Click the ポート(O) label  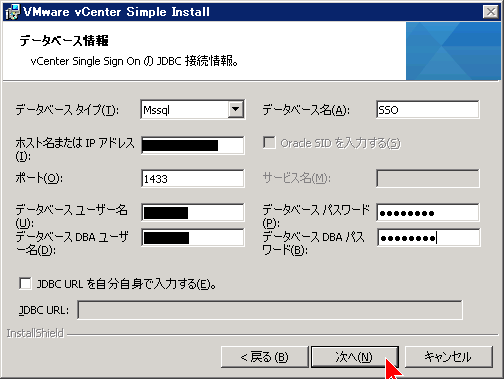coord(39,178)
